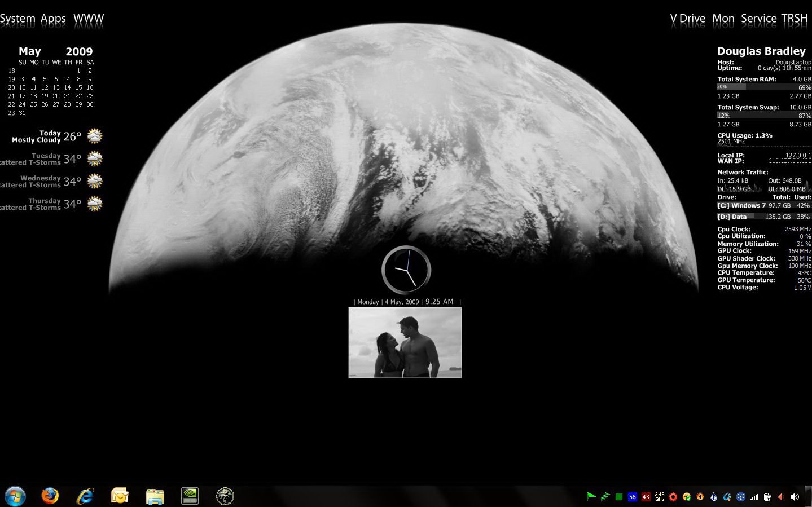812x507 pixels.
Task: Click the May month heading in calendar
Action: (x=30, y=51)
